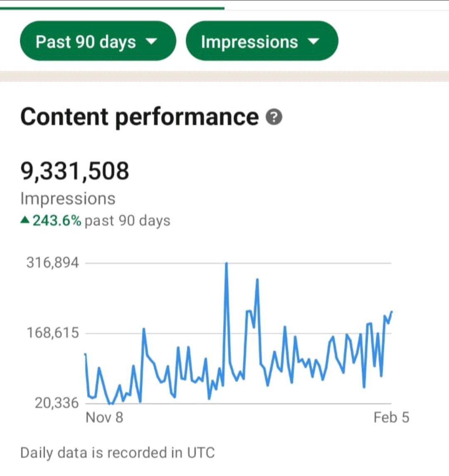Click the 168,615 y-axis label
This screenshot has height=476, width=449.
[52, 333]
